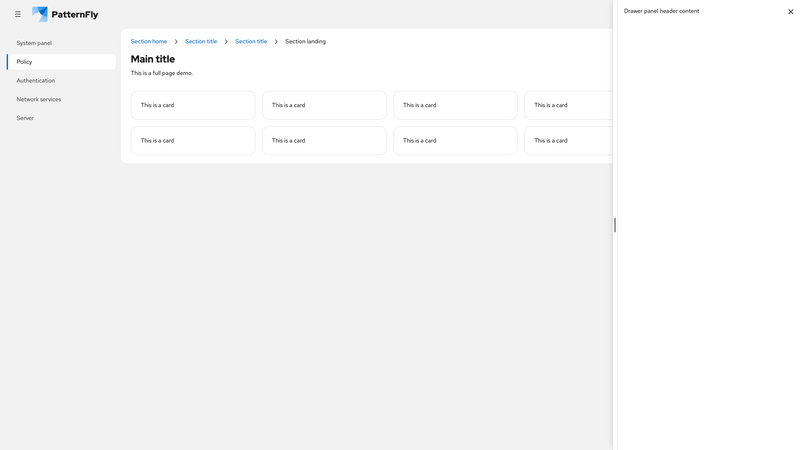
Task: Toggle the hamburger navigation menu
Action: click(x=18, y=14)
